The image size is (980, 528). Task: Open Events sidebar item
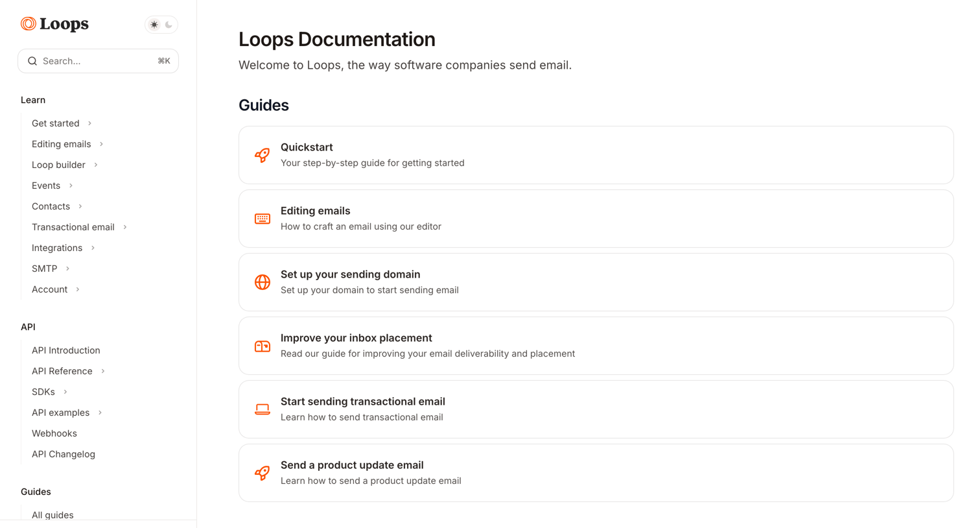click(46, 186)
